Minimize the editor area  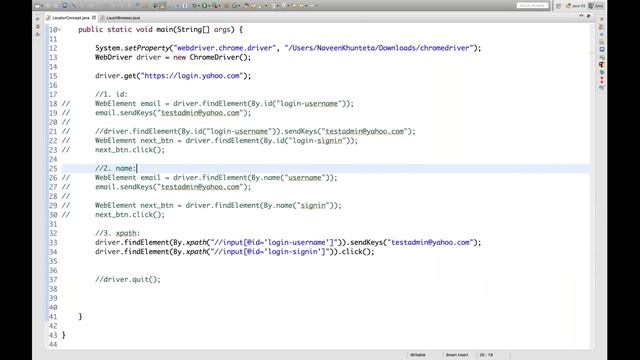[x=581, y=16]
